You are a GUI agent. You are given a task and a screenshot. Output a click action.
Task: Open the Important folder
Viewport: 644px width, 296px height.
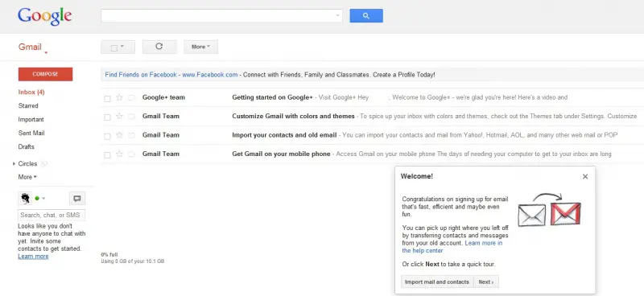tap(31, 120)
